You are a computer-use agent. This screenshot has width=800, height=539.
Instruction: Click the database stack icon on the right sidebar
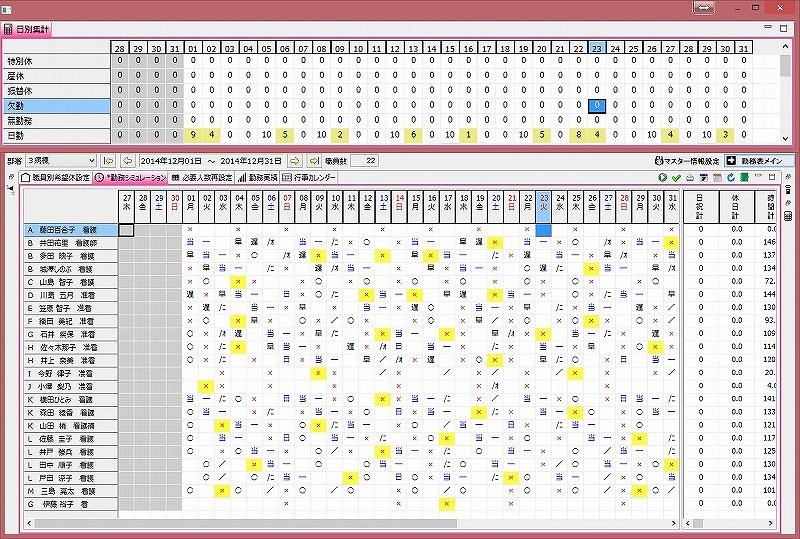pyautogui.click(x=788, y=190)
